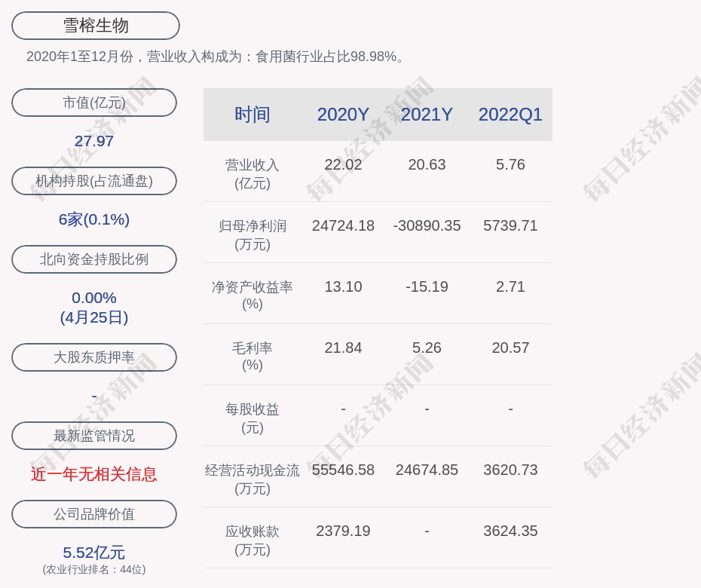
Task: Click the 营业收入(亿元) row label
Action: click(252, 173)
